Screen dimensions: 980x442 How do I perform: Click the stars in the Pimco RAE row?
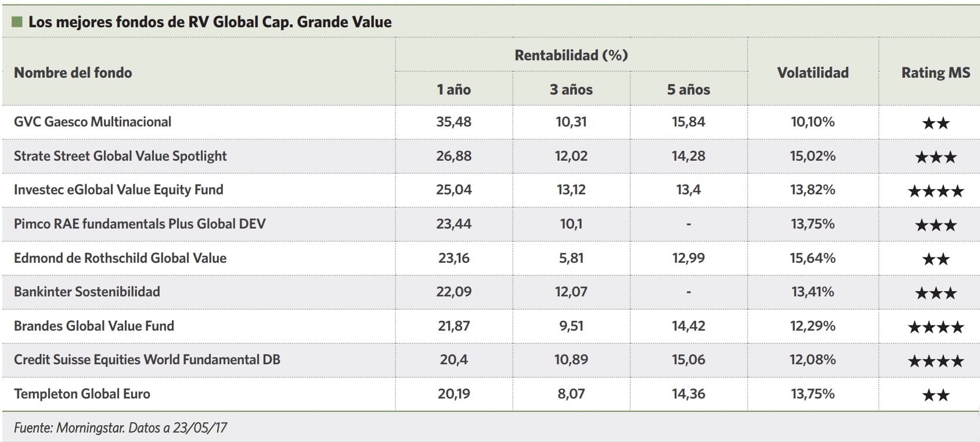935,225
